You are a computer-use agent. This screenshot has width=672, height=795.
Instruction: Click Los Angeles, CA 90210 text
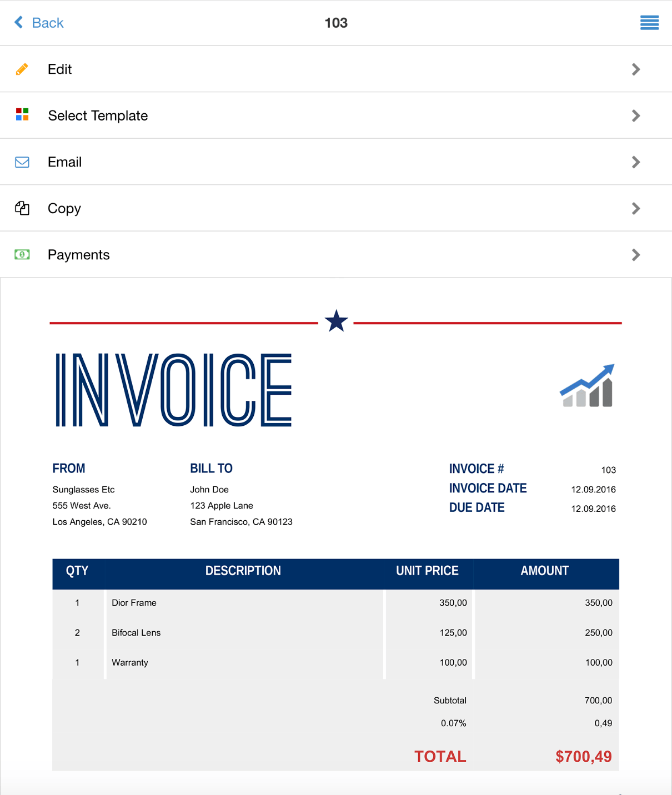(99, 521)
